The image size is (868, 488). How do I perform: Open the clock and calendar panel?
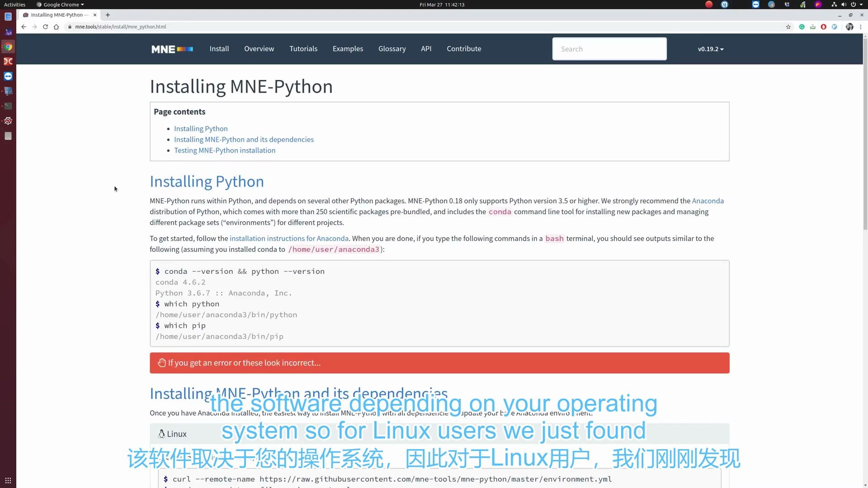(x=442, y=5)
